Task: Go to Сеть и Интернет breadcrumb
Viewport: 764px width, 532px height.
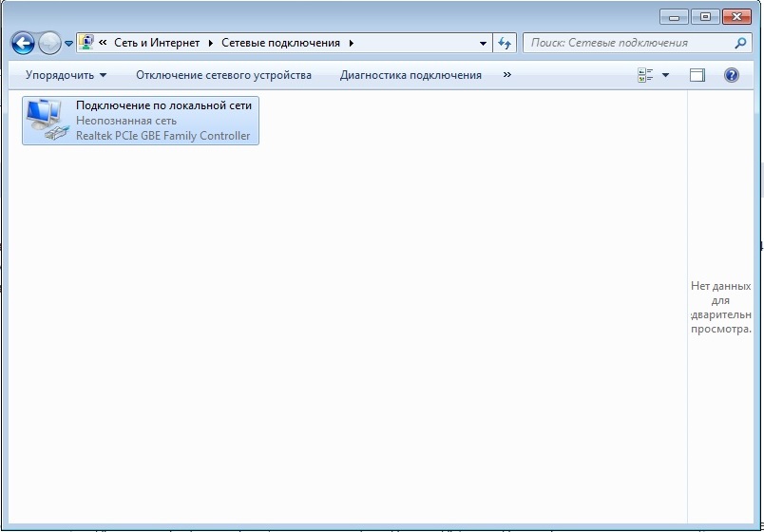Action: (x=159, y=44)
